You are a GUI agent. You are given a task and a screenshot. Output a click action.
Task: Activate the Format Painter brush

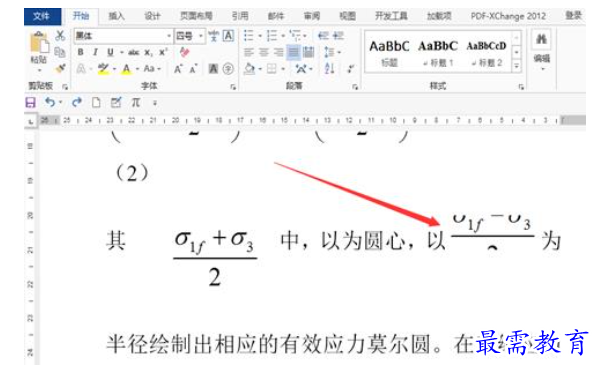[x=60, y=68]
